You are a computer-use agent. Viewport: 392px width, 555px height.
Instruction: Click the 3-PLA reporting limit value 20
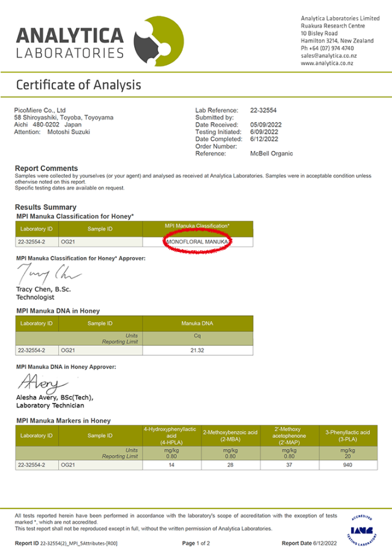(348, 456)
